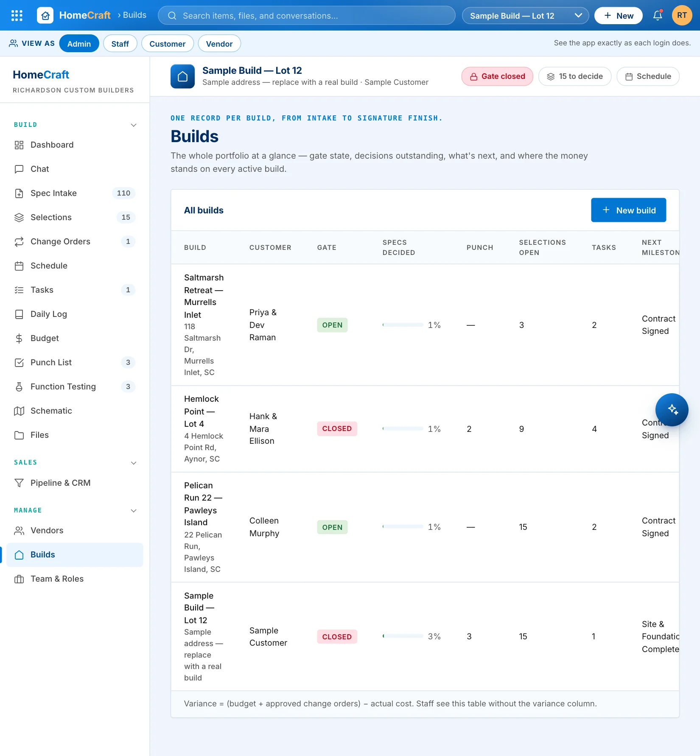Open Vendors in the sidebar
This screenshot has height=756, width=700.
point(75,531)
